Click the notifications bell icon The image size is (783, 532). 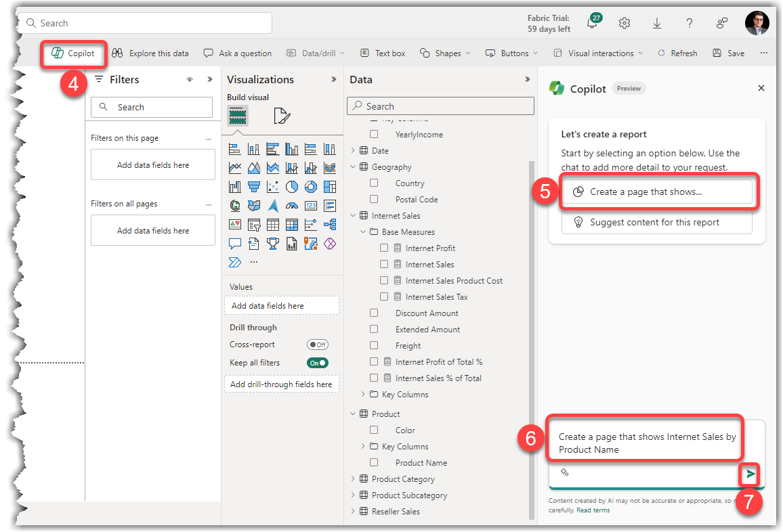tap(592, 24)
